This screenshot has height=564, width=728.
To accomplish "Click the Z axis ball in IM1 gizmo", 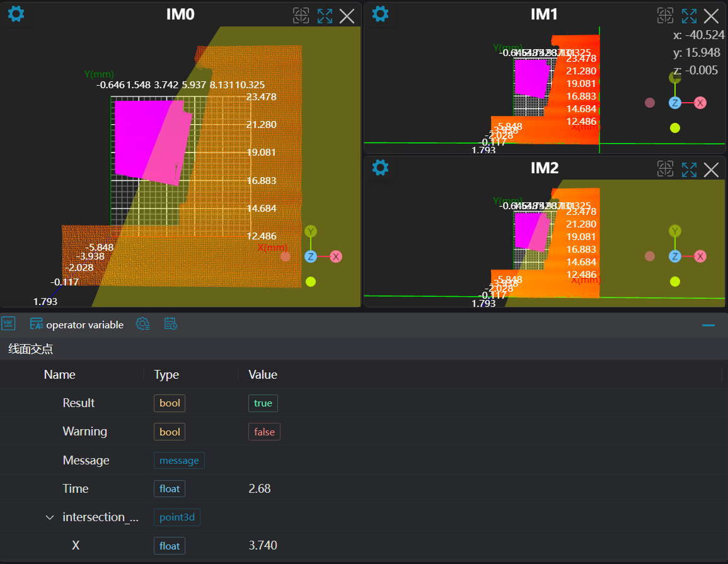I will click(x=675, y=103).
